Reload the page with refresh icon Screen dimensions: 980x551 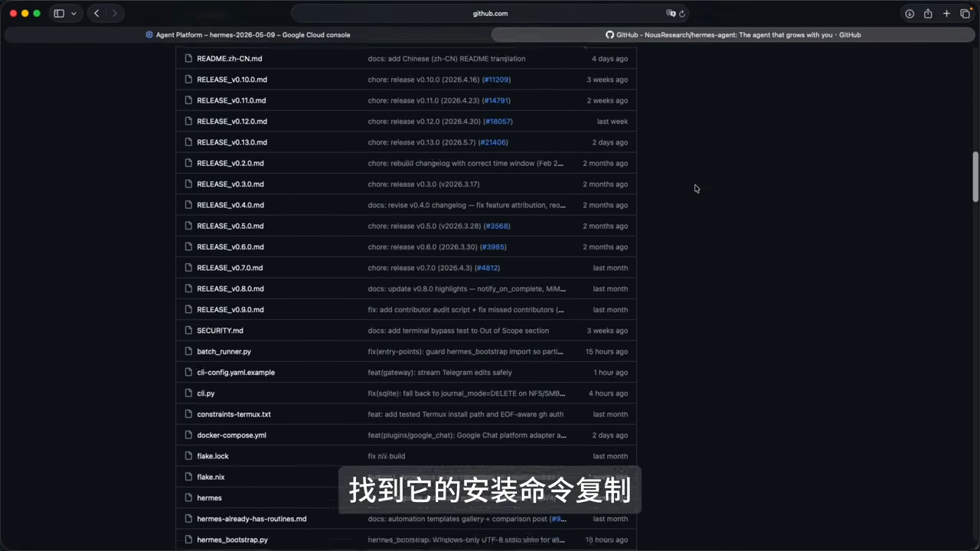(x=682, y=14)
